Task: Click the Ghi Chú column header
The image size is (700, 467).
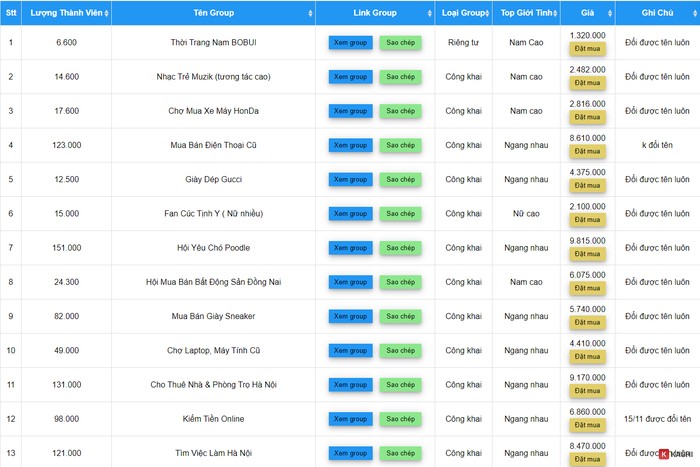Action: coord(656,13)
